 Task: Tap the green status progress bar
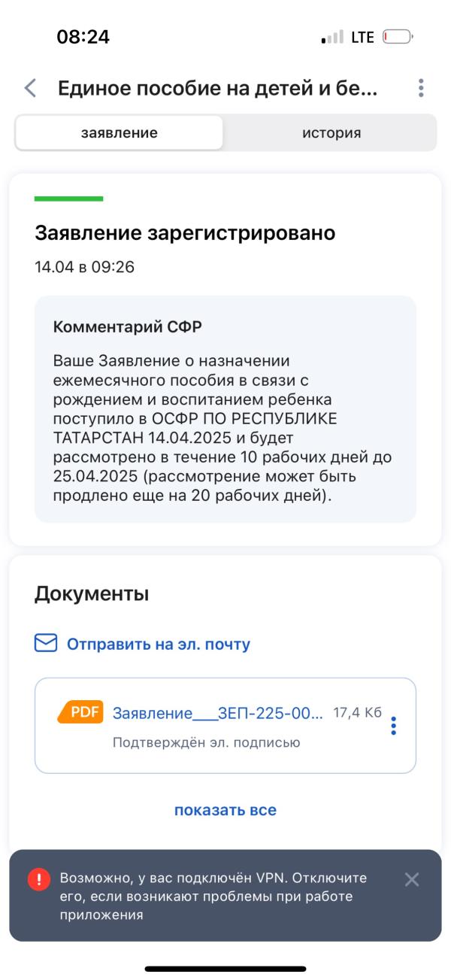(68, 199)
